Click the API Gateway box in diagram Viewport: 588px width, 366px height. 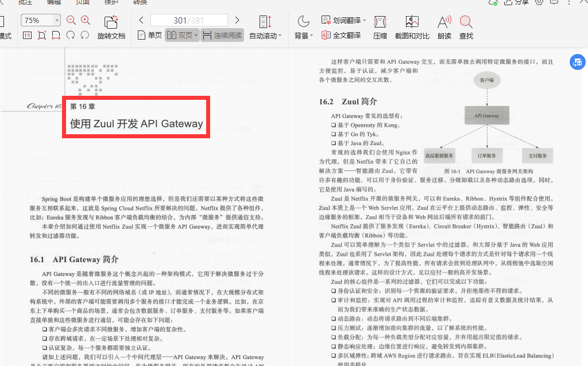coord(487,116)
